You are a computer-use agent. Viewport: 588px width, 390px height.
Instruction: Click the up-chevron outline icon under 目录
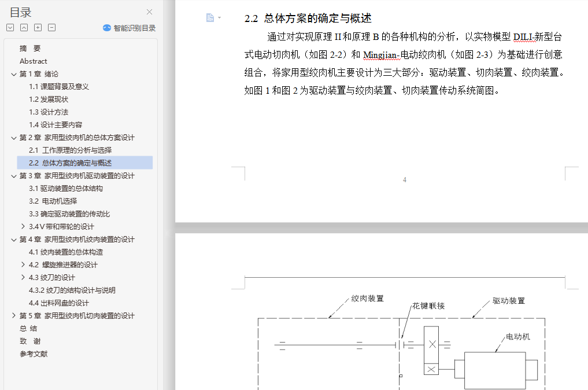click(x=24, y=27)
